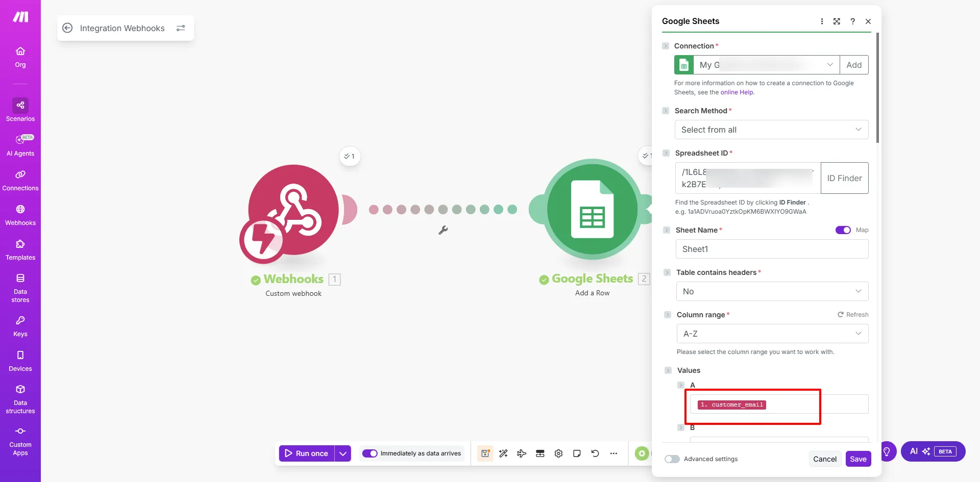Screen dimensions: 980x482
Task: Open the online Help link
Action: click(737, 92)
